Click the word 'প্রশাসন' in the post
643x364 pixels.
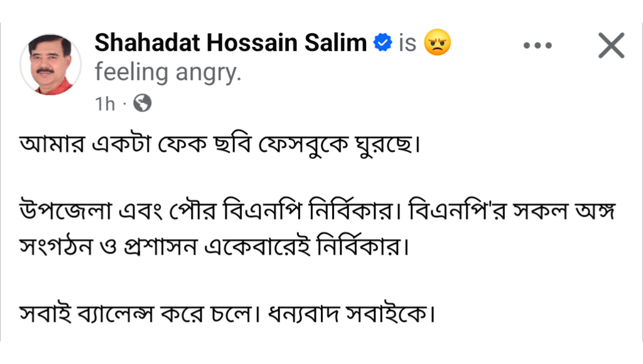pyautogui.click(x=160, y=247)
